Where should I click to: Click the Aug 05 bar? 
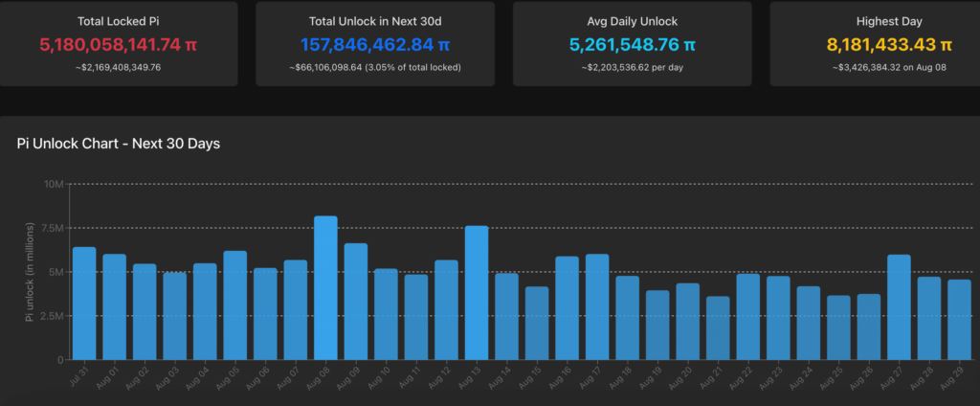tap(235, 304)
